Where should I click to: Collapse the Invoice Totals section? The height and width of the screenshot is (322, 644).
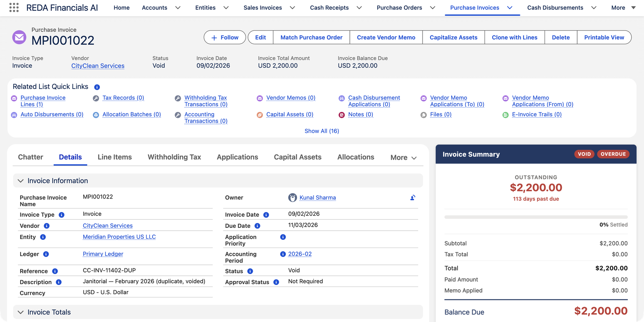pos(21,312)
